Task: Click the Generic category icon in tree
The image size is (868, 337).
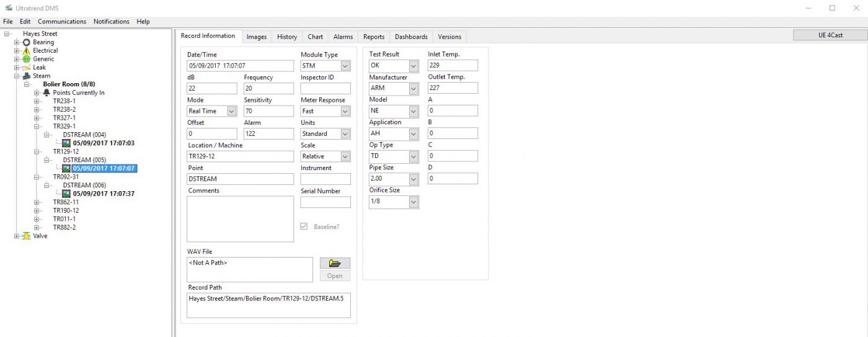Action: click(x=27, y=59)
